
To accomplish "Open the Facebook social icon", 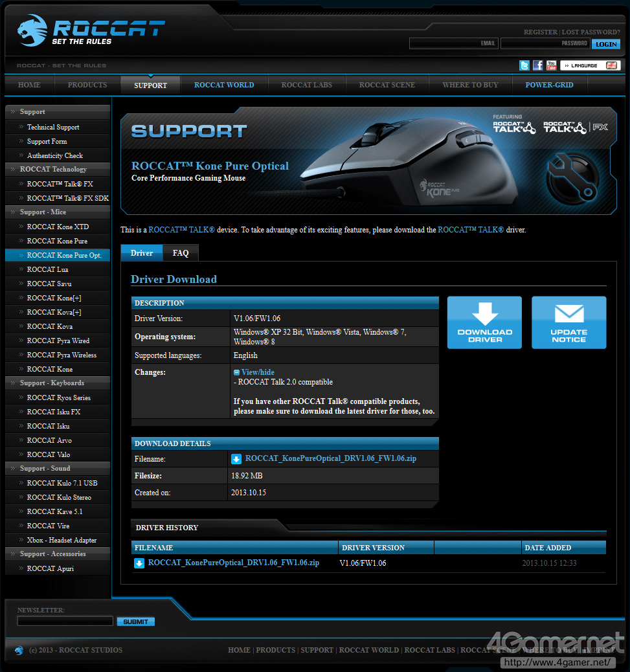I will pyautogui.click(x=538, y=65).
